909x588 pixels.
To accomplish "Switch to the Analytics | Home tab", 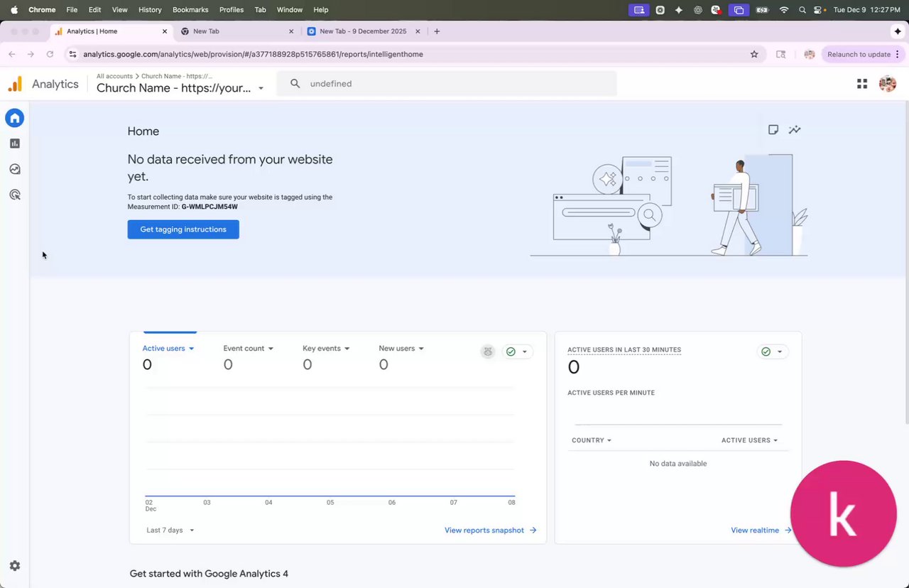I will coord(111,31).
